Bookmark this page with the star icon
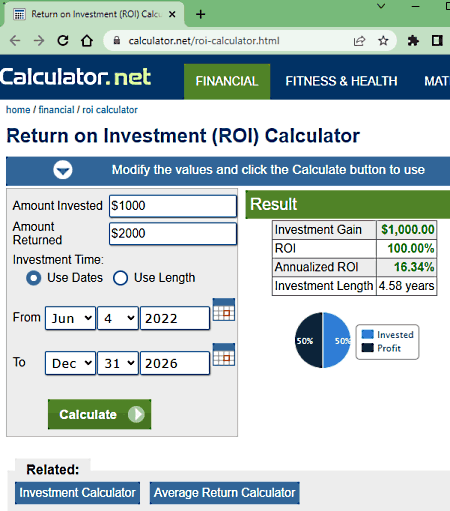 [383, 41]
